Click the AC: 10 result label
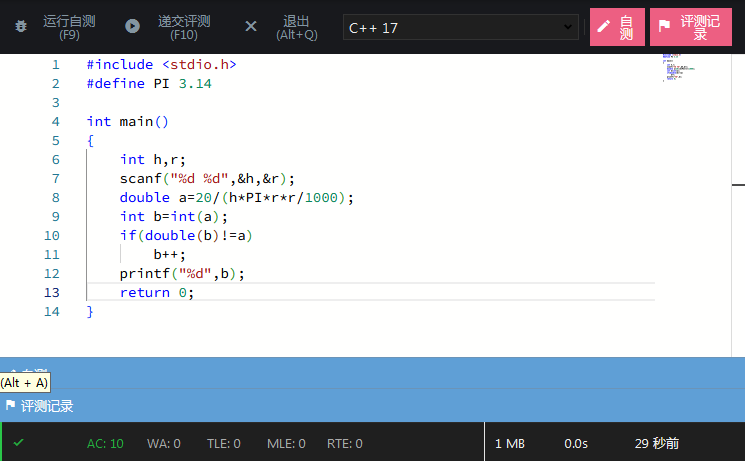 click(x=105, y=443)
